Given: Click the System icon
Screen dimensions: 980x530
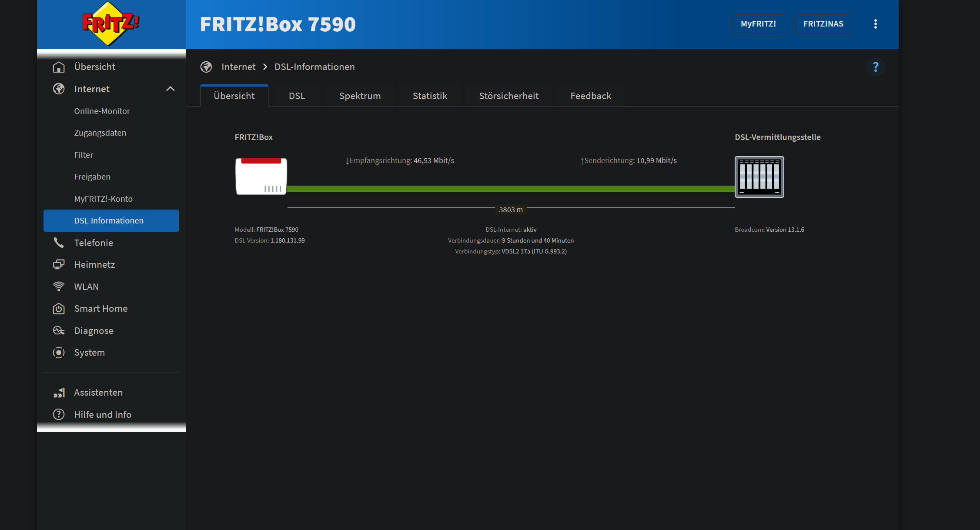Looking at the screenshot, I should (x=59, y=353).
